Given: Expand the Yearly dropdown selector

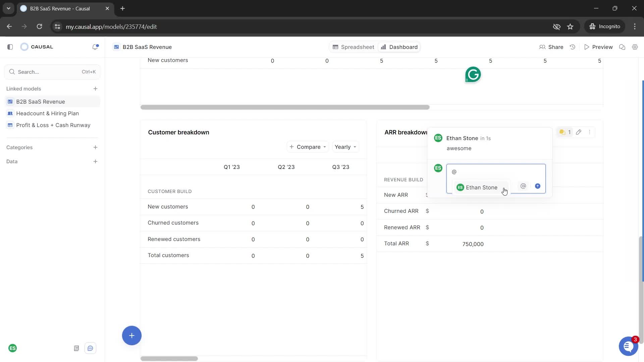Looking at the screenshot, I should pos(345,147).
